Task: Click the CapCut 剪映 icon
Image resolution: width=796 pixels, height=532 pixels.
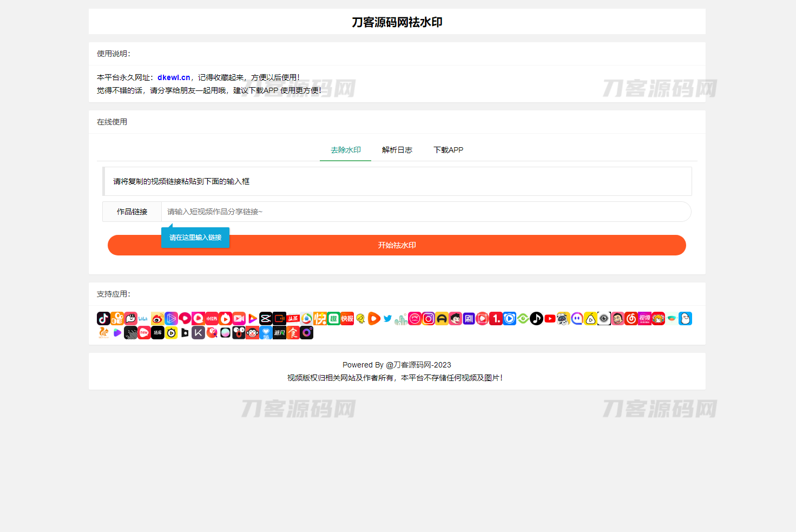Action: click(x=266, y=319)
